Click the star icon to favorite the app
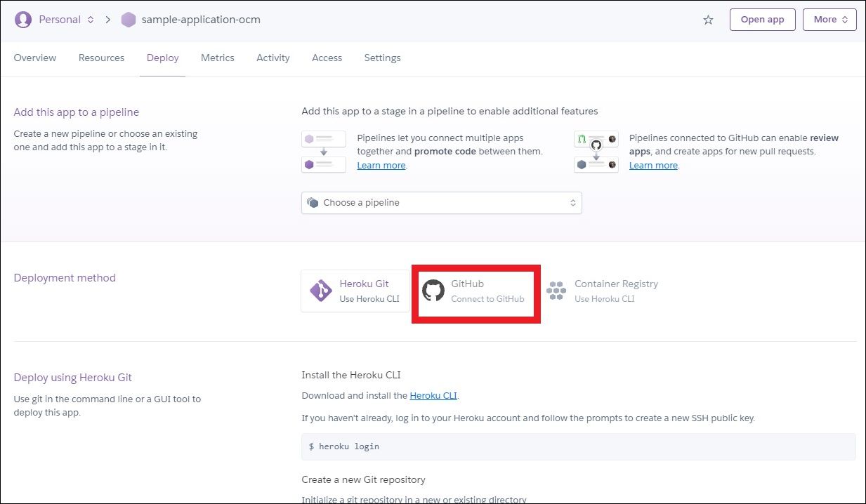This screenshot has height=504, width=866. tap(708, 20)
